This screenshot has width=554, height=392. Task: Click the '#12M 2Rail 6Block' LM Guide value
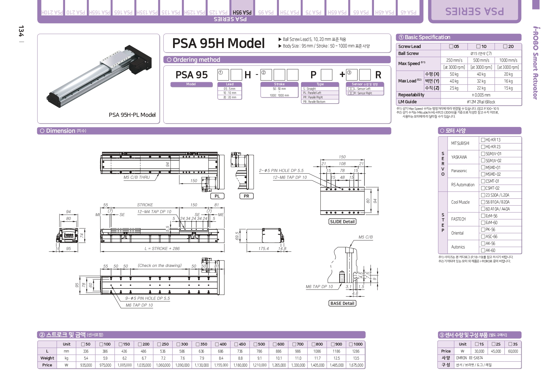coord(481,102)
